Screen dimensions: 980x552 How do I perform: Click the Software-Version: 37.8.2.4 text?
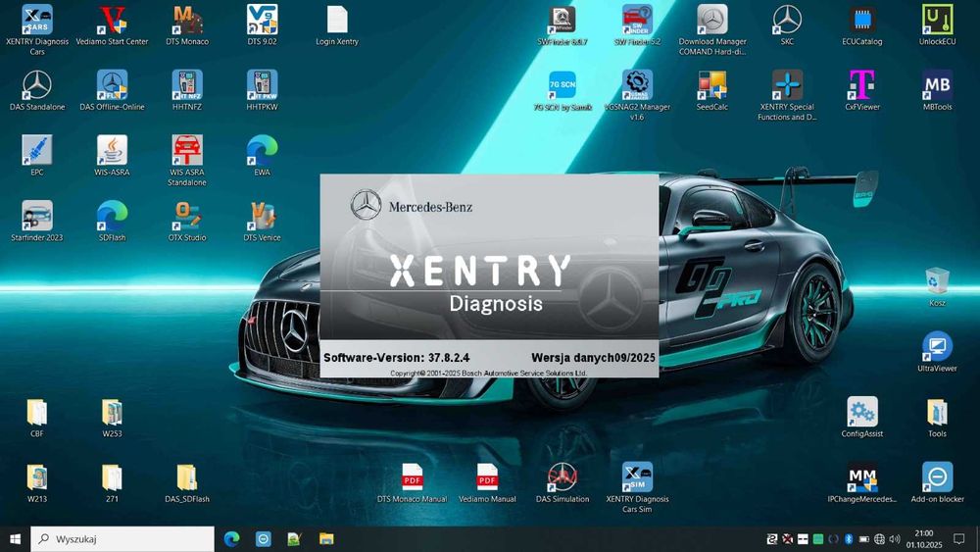coord(396,358)
